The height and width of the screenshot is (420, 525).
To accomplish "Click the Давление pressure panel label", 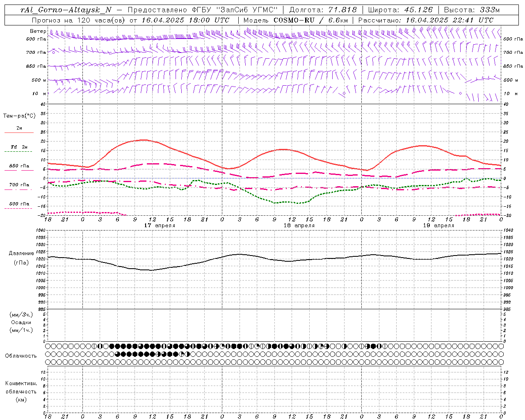I will coord(21,253).
